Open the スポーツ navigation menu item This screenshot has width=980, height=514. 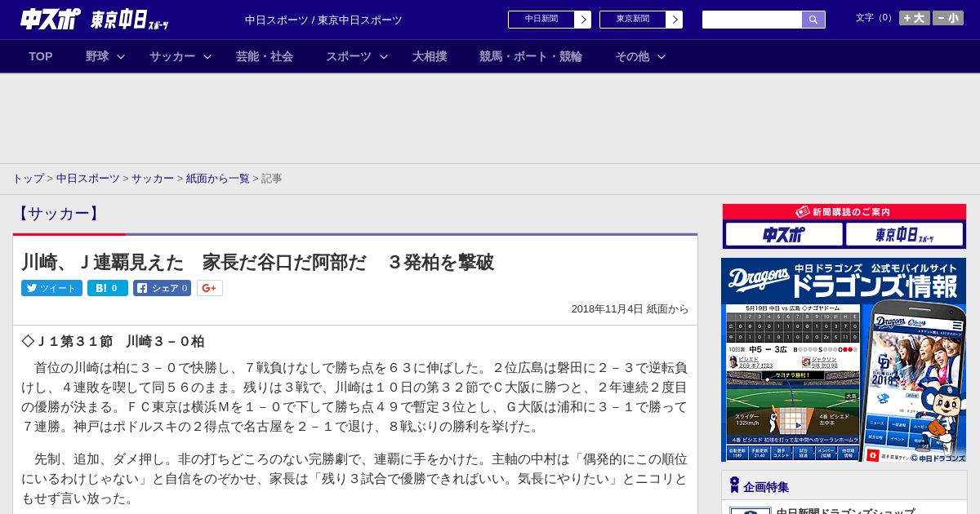(x=349, y=56)
